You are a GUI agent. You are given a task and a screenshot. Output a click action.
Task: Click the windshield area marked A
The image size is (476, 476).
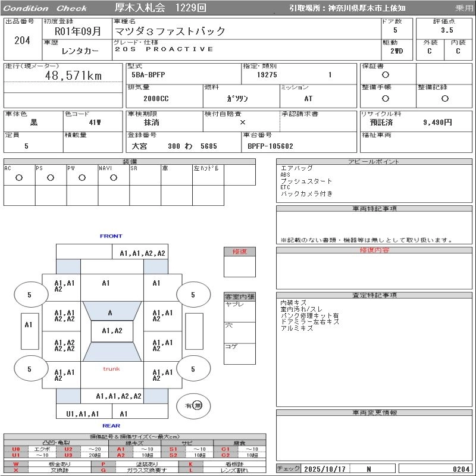pos(110,312)
